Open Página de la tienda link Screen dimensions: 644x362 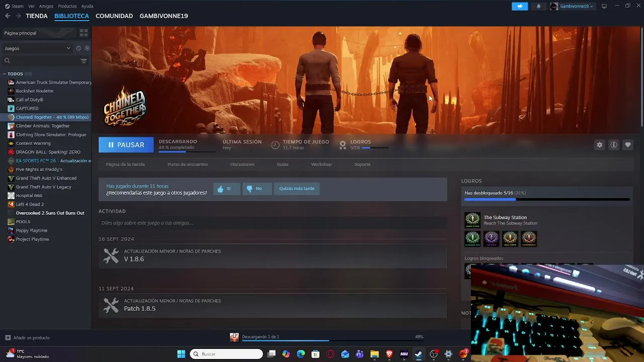pyautogui.click(x=125, y=164)
